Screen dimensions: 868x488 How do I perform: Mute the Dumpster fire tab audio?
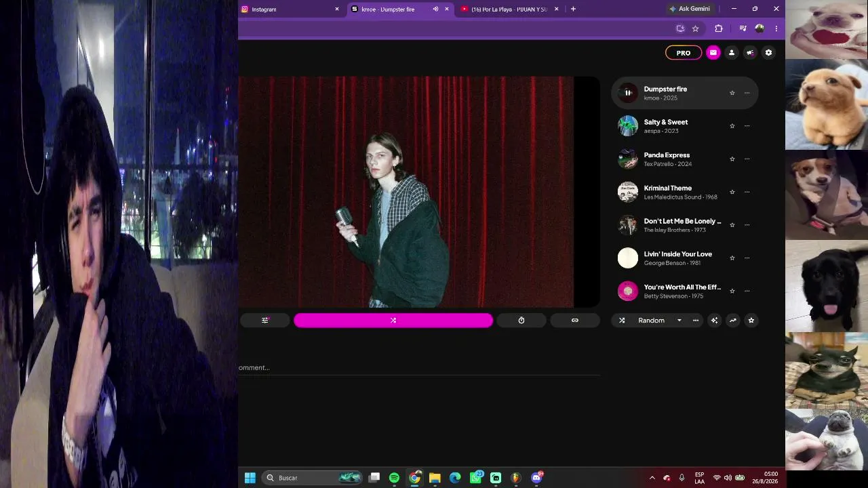(x=435, y=9)
